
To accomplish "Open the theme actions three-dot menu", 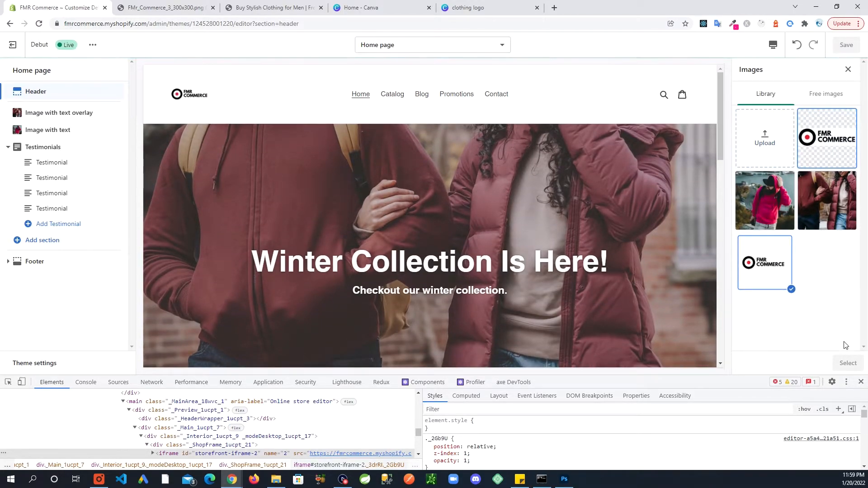I will [93, 45].
